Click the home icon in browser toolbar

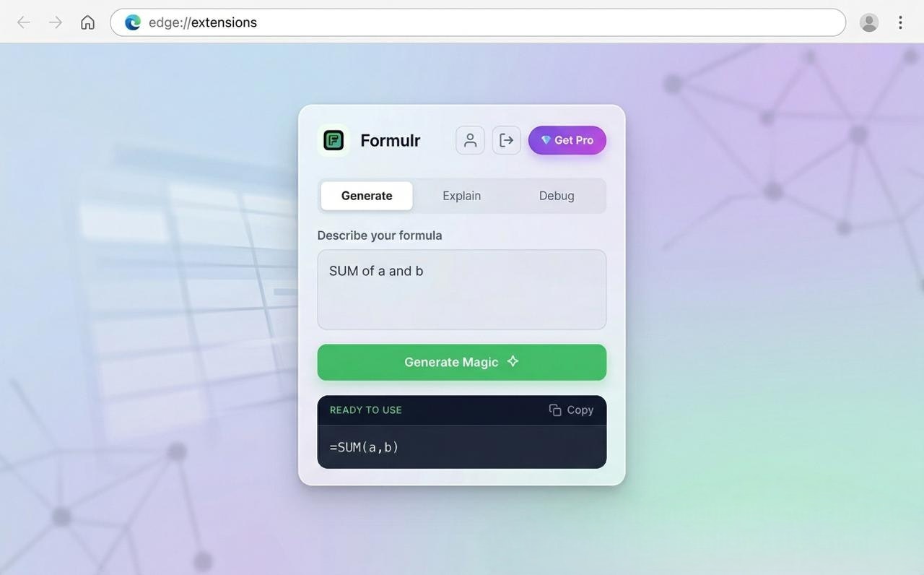coord(87,21)
